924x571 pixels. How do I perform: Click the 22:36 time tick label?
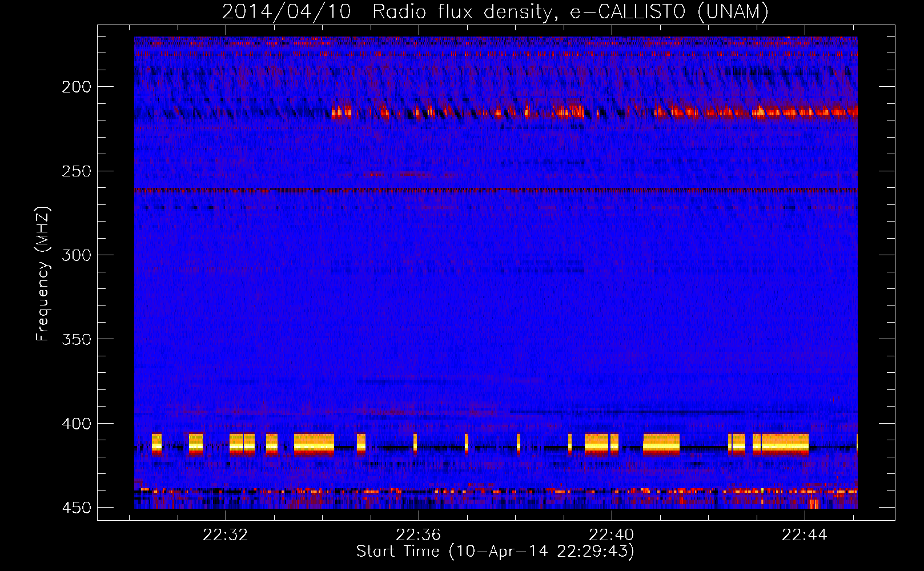click(419, 534)
